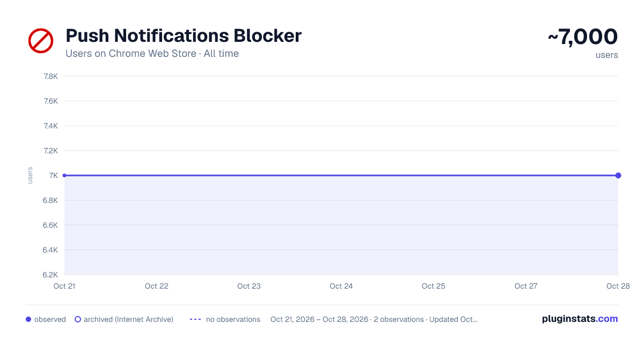Click the 6.6K y-axis label
This screenshot has height=338, width=644.
(x=50, y=225)
